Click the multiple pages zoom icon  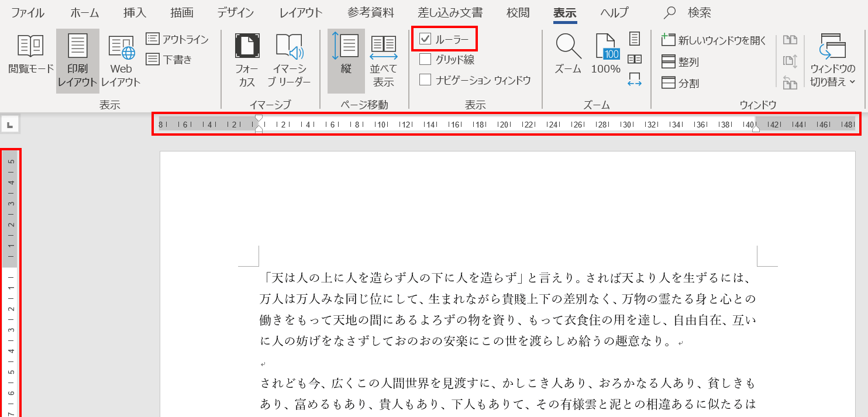point(635,59)
